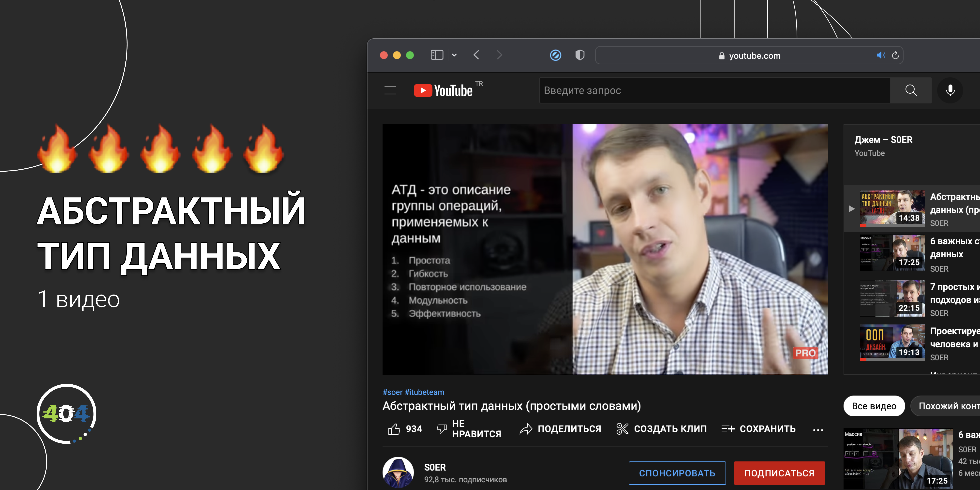
Task: Open the S0ER channel avatar
Action: pyautogui.click(x=398, y=472)
